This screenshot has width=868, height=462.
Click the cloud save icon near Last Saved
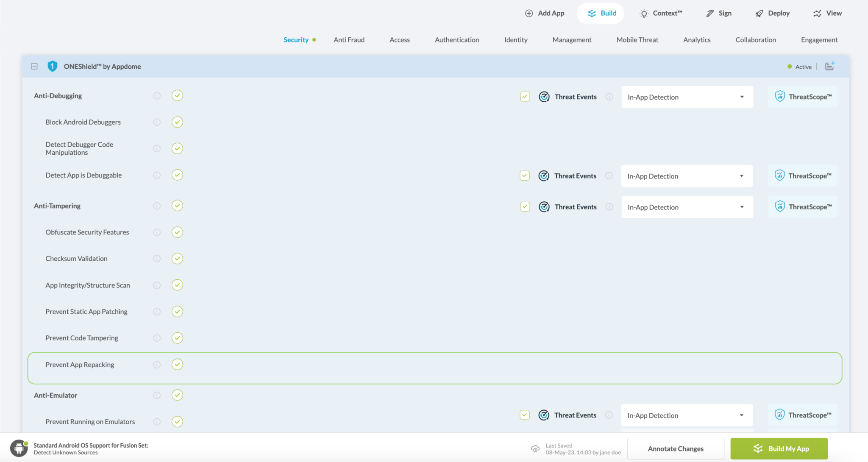(x=535, y=449)
